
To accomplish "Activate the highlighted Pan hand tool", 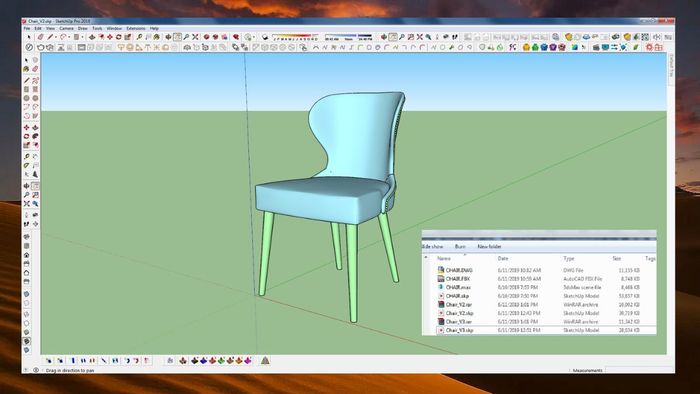I will (177, 37).
